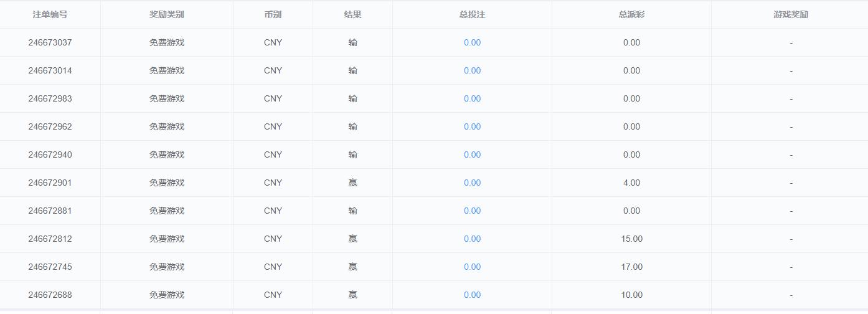
Task: Open total bet link for order 246672745
Action: point(472,267)
